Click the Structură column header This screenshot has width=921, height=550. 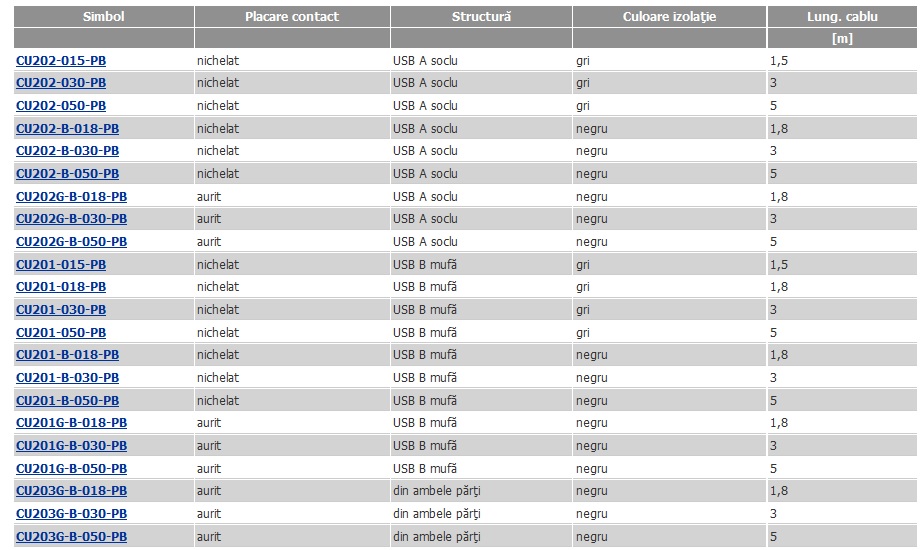[481, 16]
